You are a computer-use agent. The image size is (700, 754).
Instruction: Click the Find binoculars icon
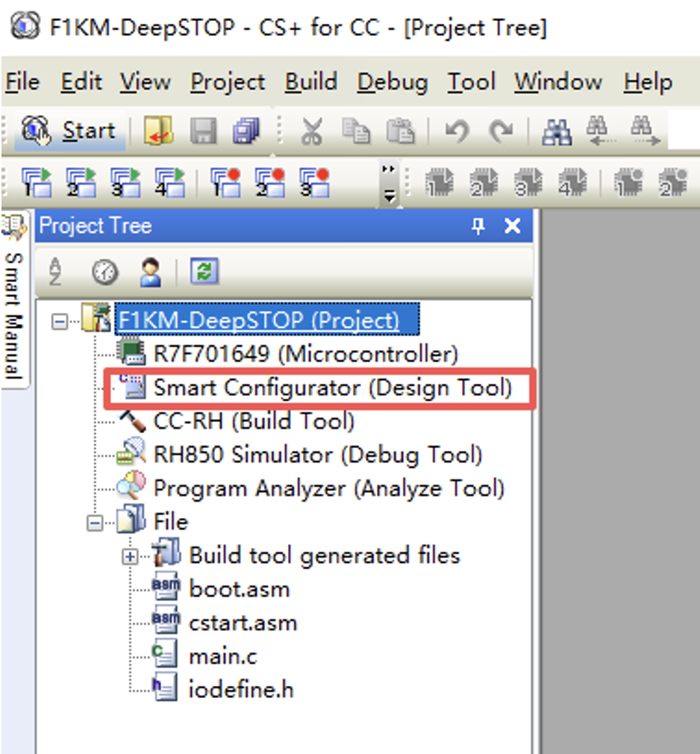point(555,132)
